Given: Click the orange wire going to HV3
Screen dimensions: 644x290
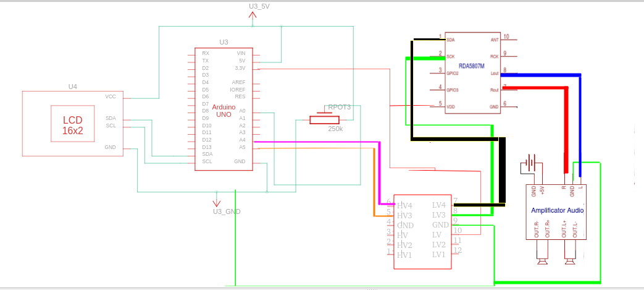Looking at the screenshot, I should pyautogui.click(x=375, y=186).
